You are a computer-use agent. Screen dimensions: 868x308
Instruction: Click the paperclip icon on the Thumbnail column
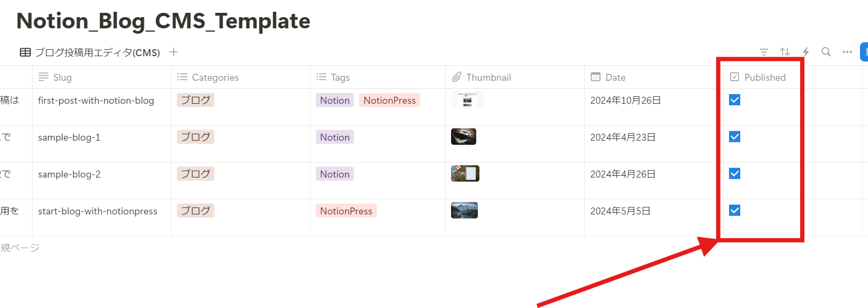click(457, 77)
